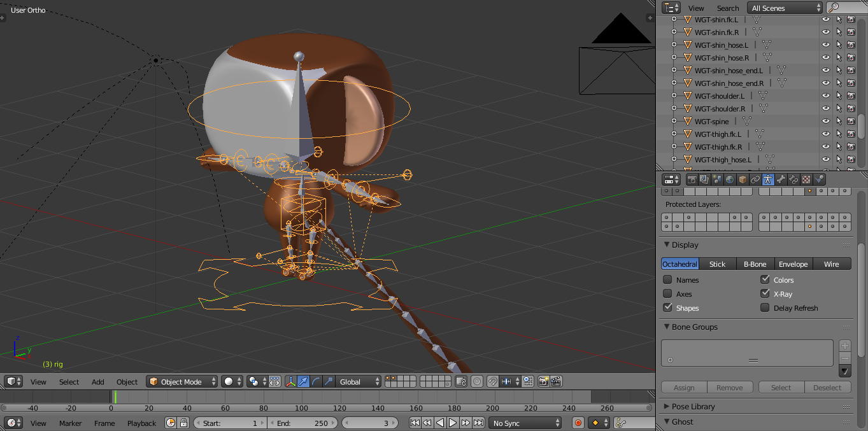Open the View menu in the 3D viewport
Screen dimensions: 868x431
tap(38, 381)
